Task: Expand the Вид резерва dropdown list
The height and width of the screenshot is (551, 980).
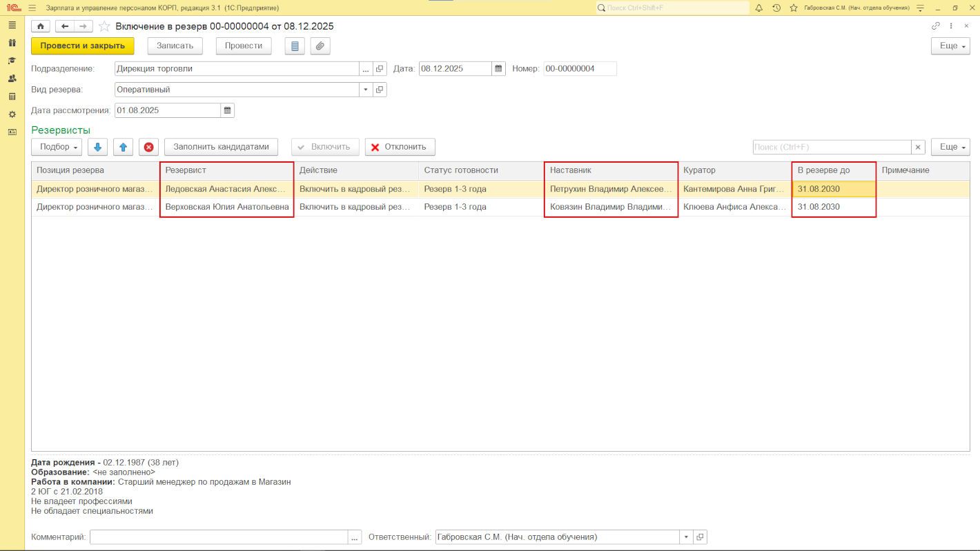Action: tap(365, 90)
